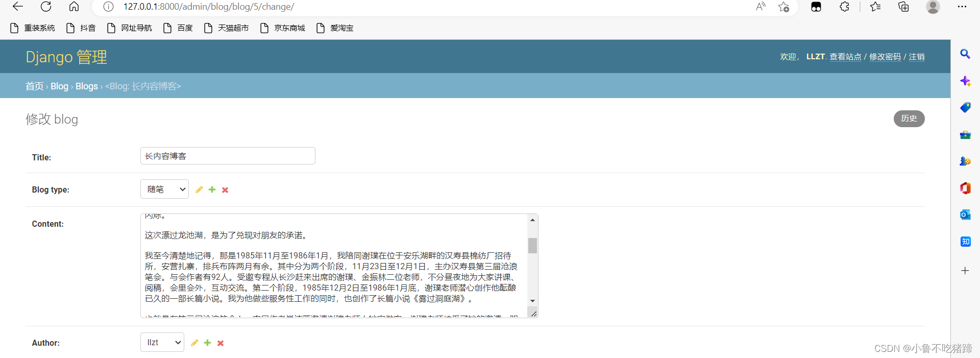Screen dimensions: 980x358
Task: Click the 修改密码 link
Action: [885, 57]
